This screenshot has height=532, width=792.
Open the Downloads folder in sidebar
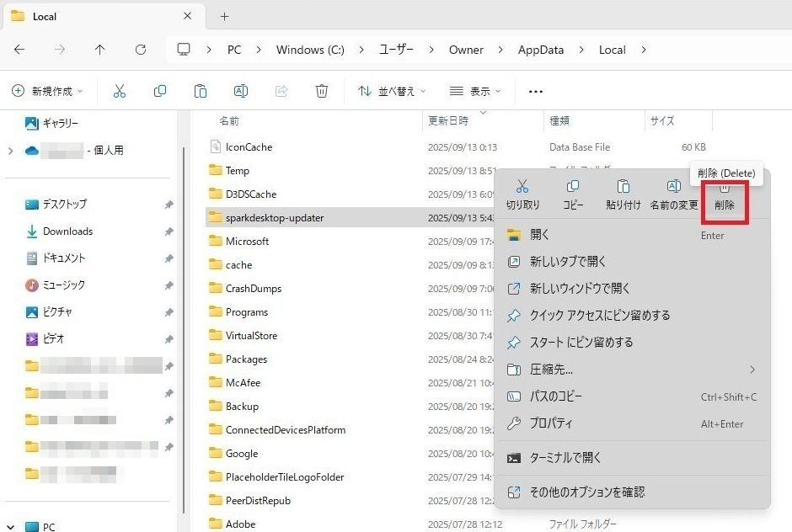[67, 231]
